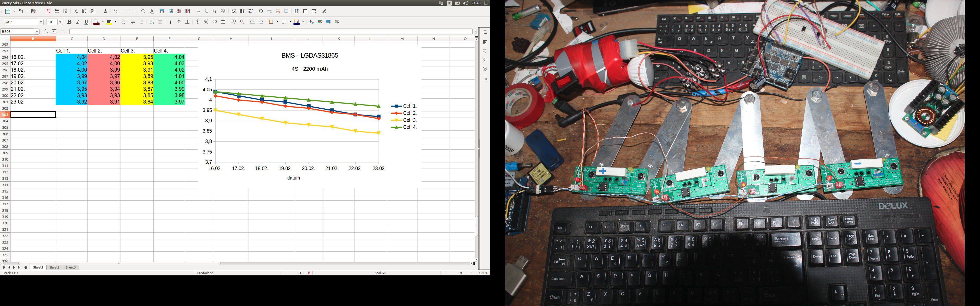Open the Function Wizard fx icon

point(46,32)
